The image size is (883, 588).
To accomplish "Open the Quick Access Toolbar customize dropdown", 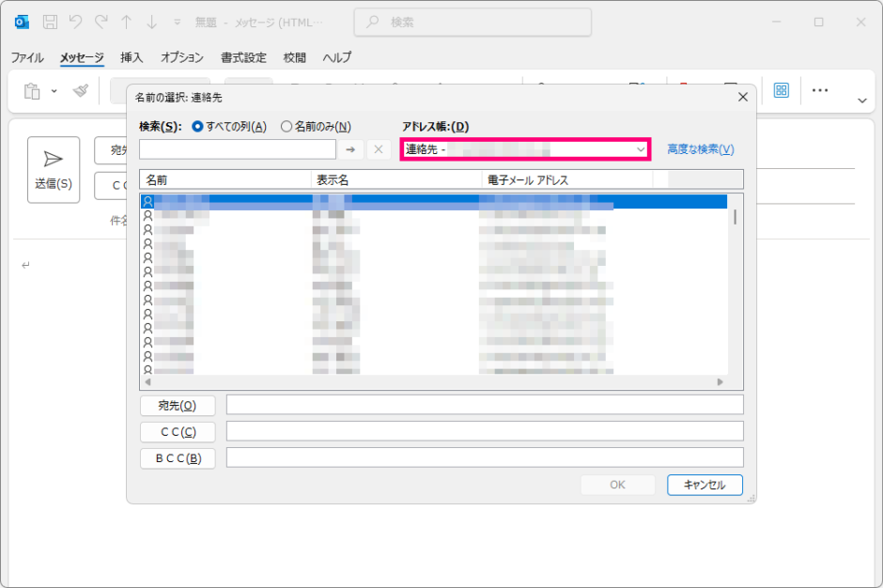I will click(177, 21).
